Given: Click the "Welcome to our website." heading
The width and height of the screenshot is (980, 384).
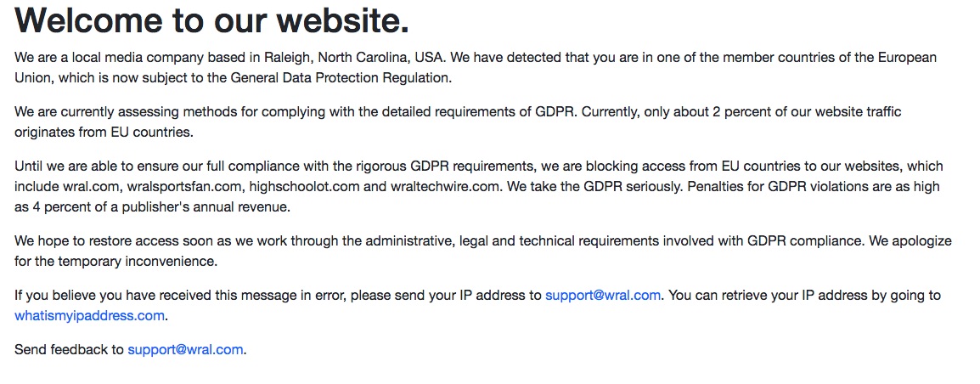Looking at the screenshot, I should [212, 20].
